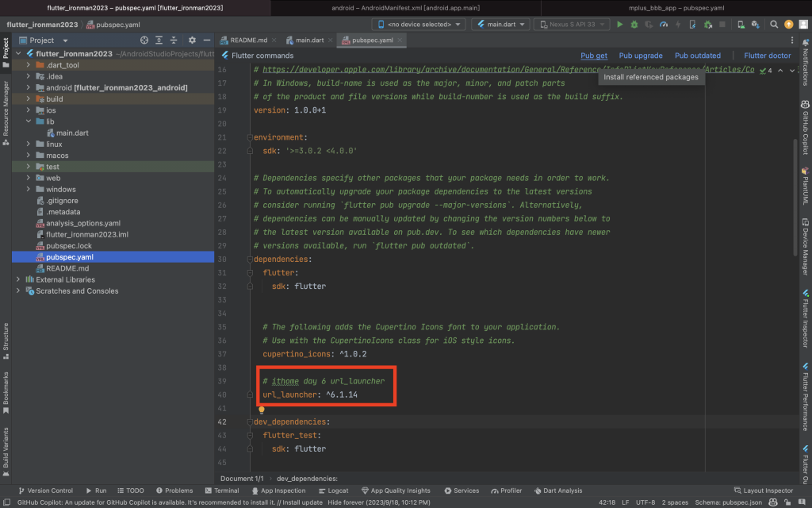Click the Profiler gauge icon in the toolbar

coord(664,25)
